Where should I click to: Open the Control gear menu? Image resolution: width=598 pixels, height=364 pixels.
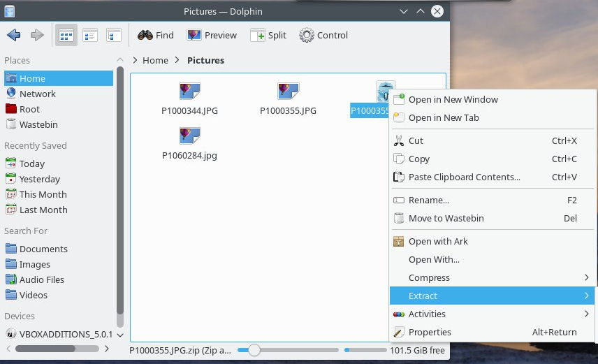coord(323,35)
